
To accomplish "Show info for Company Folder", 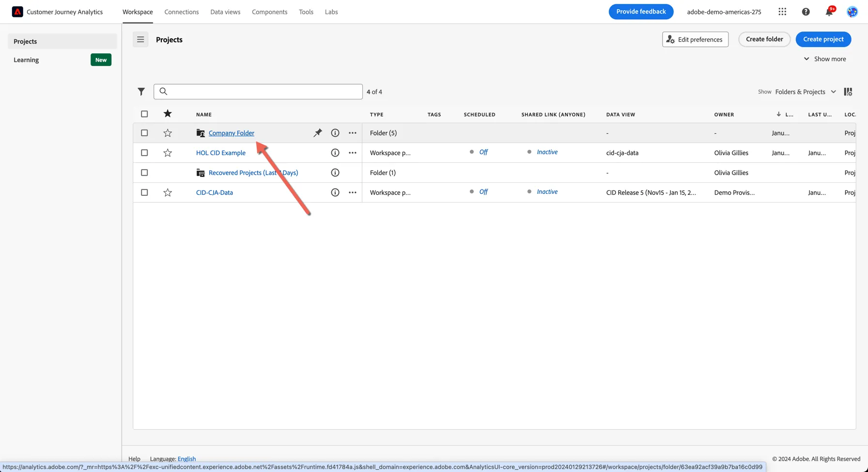I will click(x=335, y=133).
